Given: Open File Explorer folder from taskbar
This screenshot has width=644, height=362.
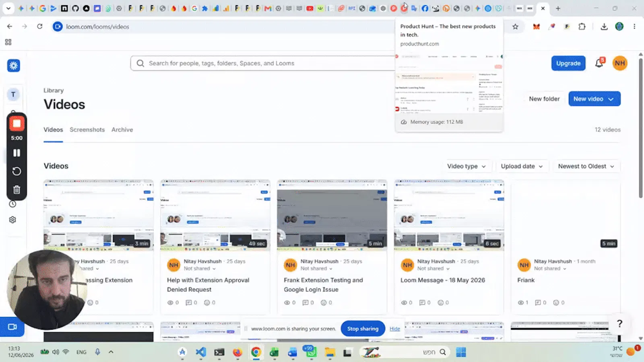Looking at the screenshot, I should click(x=330, y=352).
